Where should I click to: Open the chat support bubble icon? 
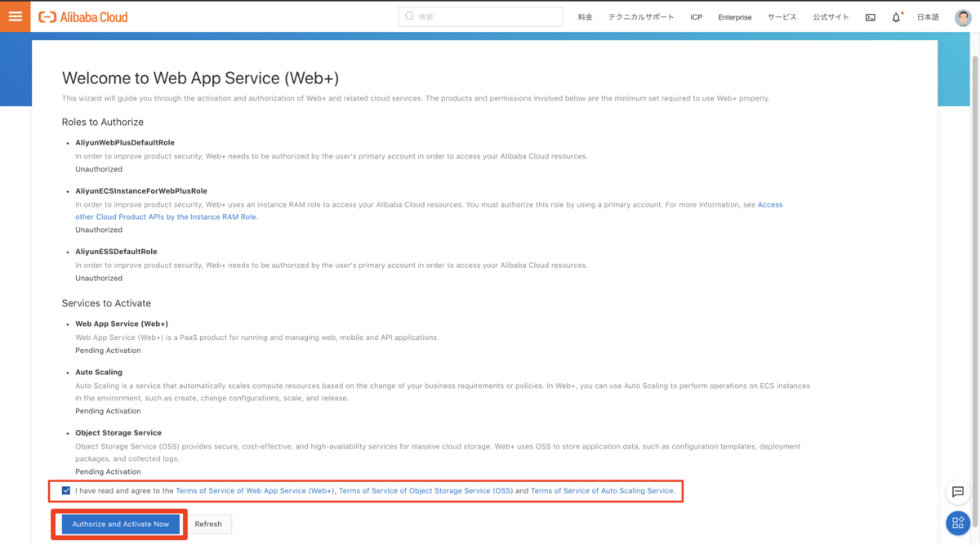(958, 492)
